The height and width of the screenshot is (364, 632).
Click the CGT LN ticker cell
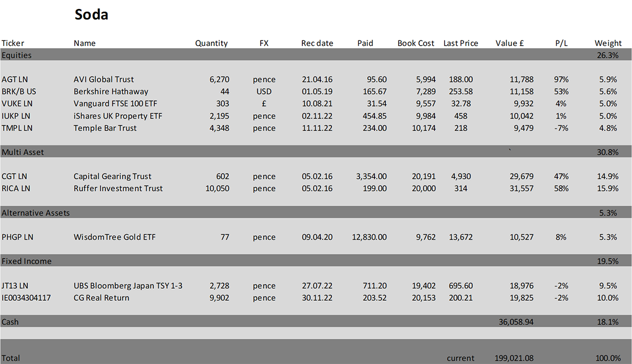point(15,176)
